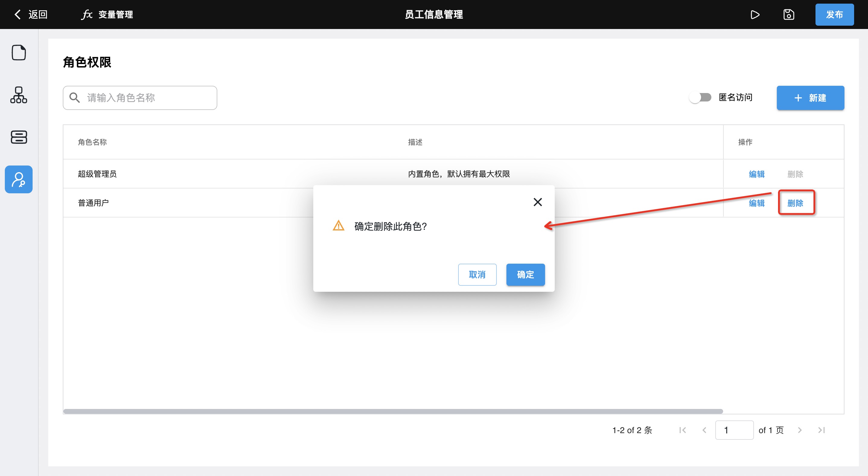
Task: Edit the 超级管理员 role
Action: (756, 174)
